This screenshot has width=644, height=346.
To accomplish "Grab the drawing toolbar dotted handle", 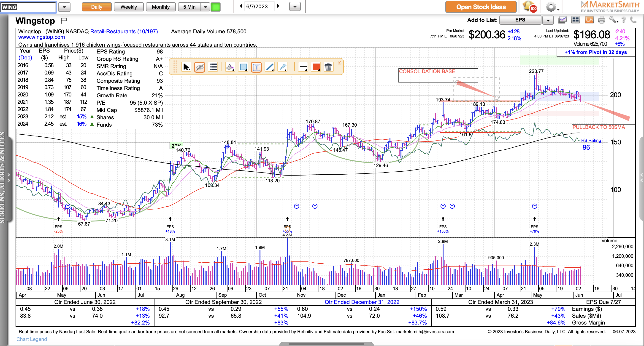I will pos(175,67).
